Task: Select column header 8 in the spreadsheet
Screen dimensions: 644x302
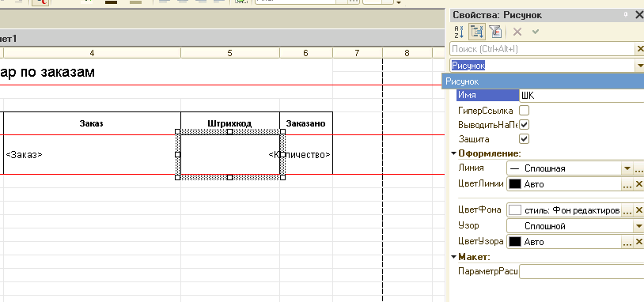Action: (407, 52)
